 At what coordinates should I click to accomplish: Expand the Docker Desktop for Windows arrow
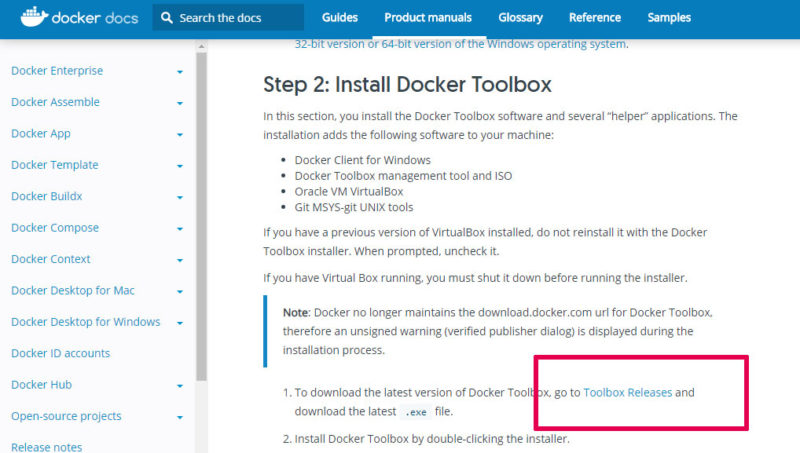click(x=180, y=323)
